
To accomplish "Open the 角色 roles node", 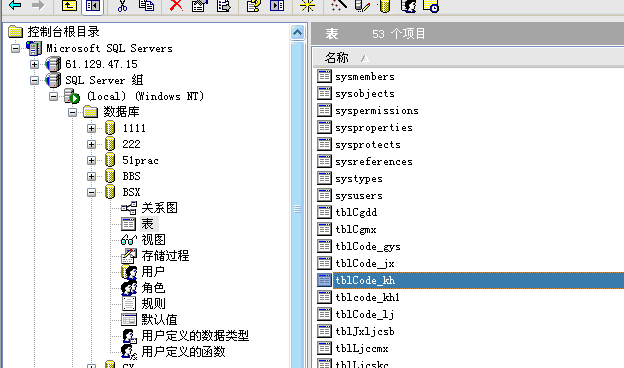I will click(153, 288).
